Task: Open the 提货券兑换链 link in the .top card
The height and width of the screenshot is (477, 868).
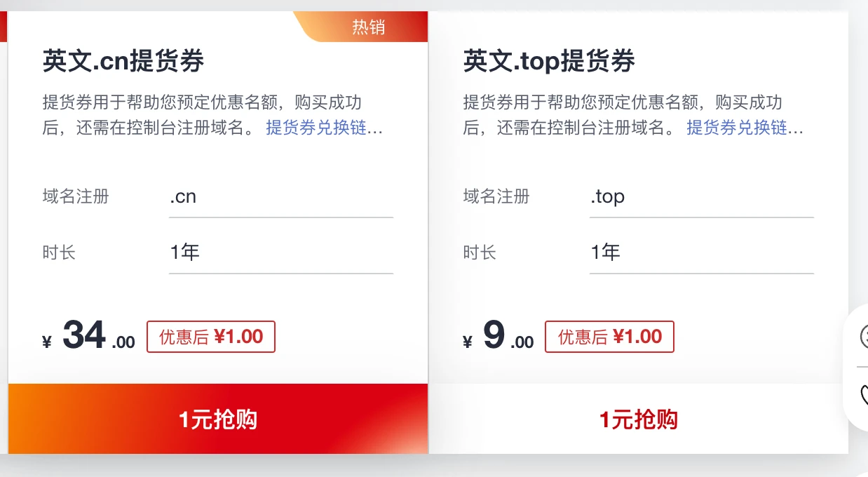Action: click(745, 128)
